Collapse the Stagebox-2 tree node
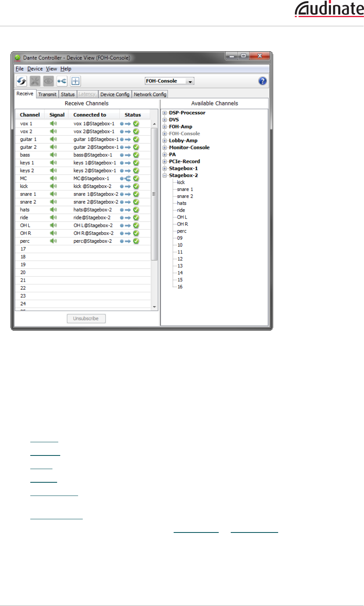Image resolution: width=364 pixels, height=606 pixels. coord(165,175)
